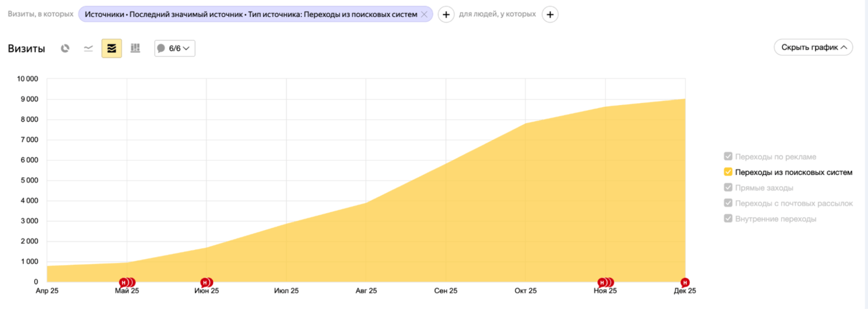Toggle Переходы с почтовых рассылок checkbox

pyautogui.click(x=728, y=203)
